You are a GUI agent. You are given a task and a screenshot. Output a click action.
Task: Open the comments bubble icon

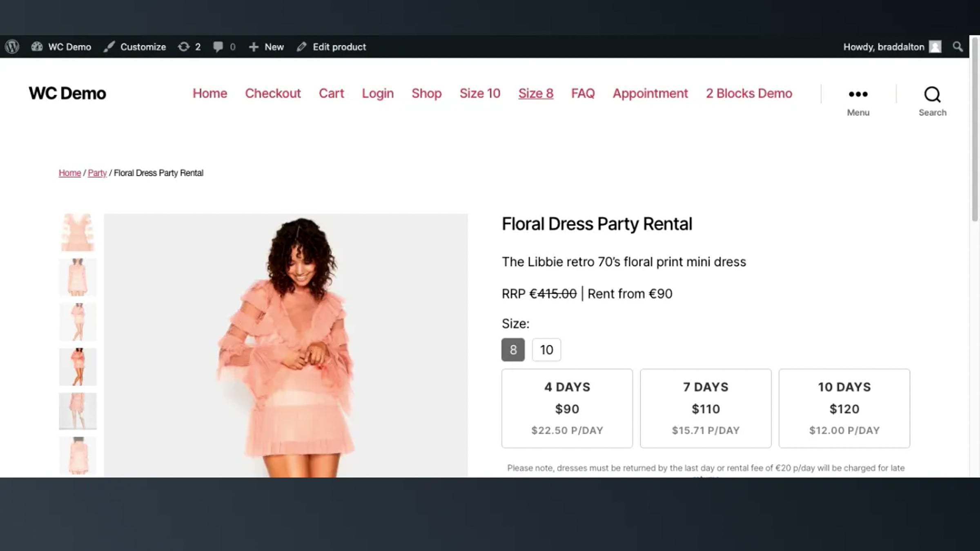tap(218, 47)
